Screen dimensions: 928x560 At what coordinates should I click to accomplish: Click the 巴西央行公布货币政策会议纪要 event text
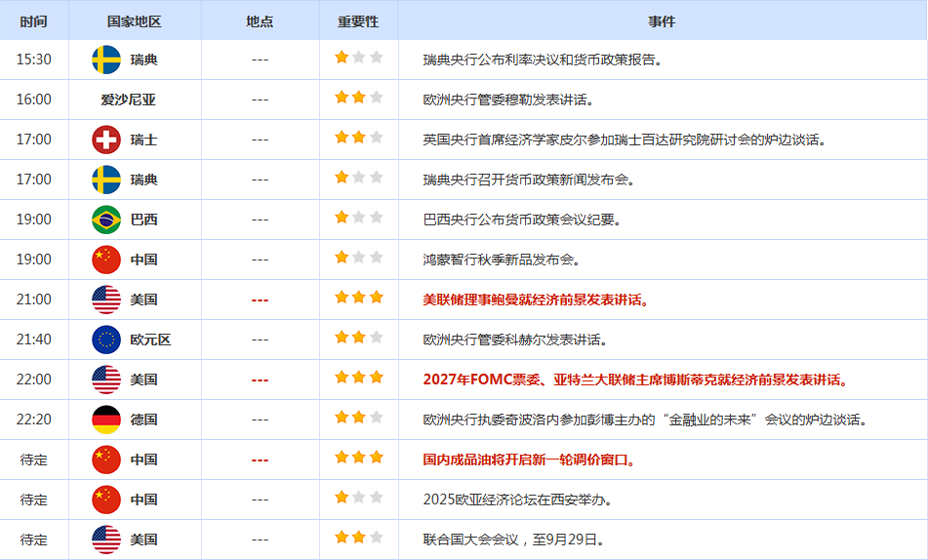522,220
